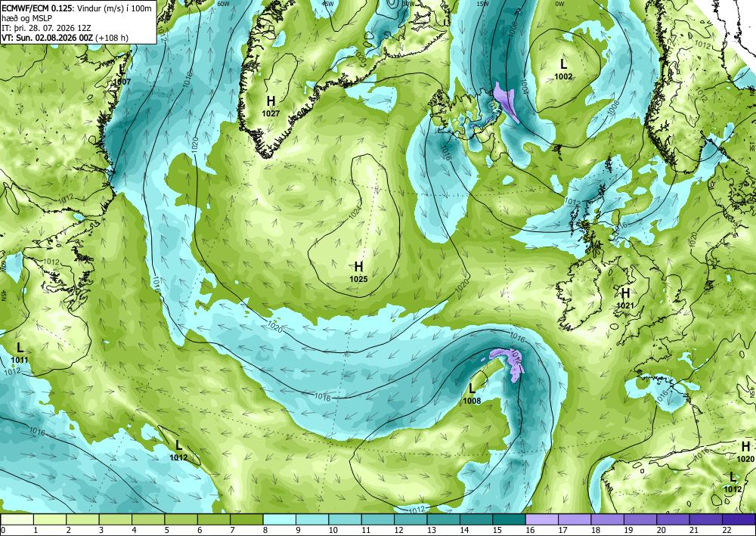Select the 15–16 m/s legend swatch
This screenshot has height=536, width=756.
click(509, 519)
